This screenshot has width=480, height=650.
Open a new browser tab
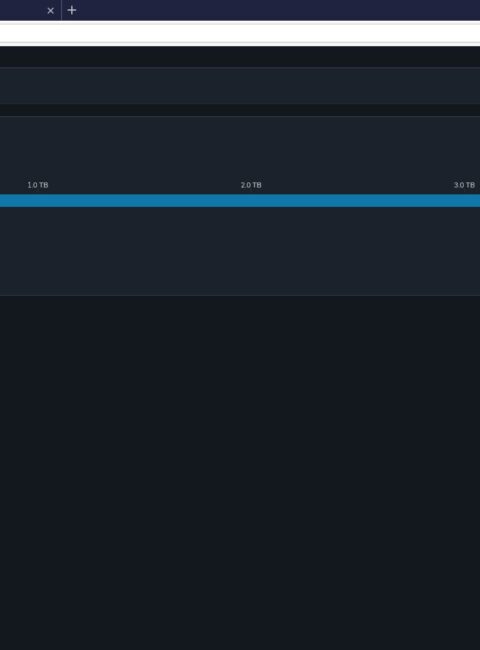coord(72,10)
